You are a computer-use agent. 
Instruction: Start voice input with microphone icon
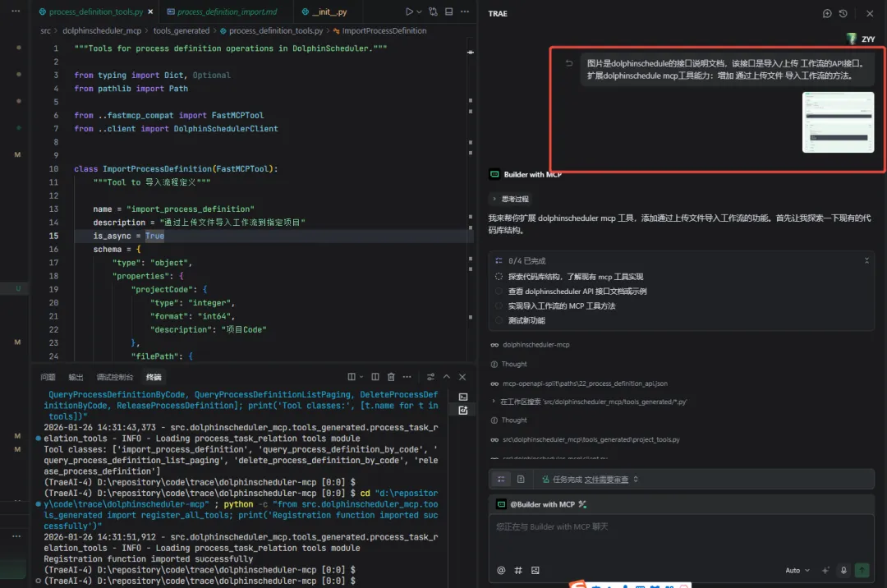pos(843,571)
